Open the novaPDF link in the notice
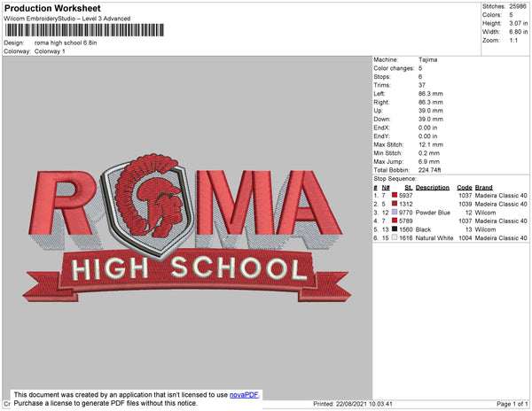The image size is (532, 411). pyautogui.click(x=244, y=395)
